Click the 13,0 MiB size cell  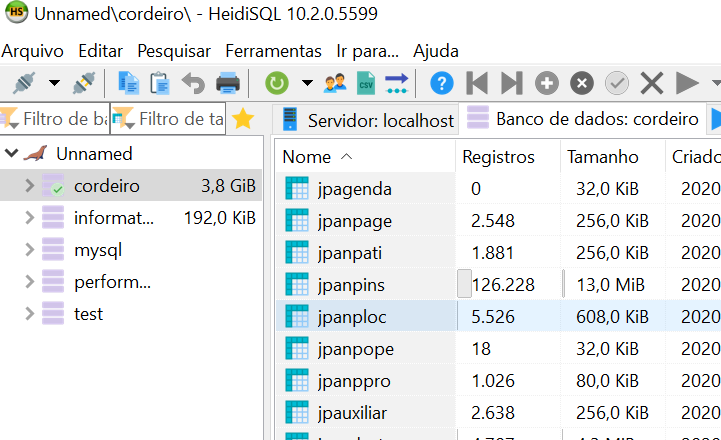coord(611,285)
